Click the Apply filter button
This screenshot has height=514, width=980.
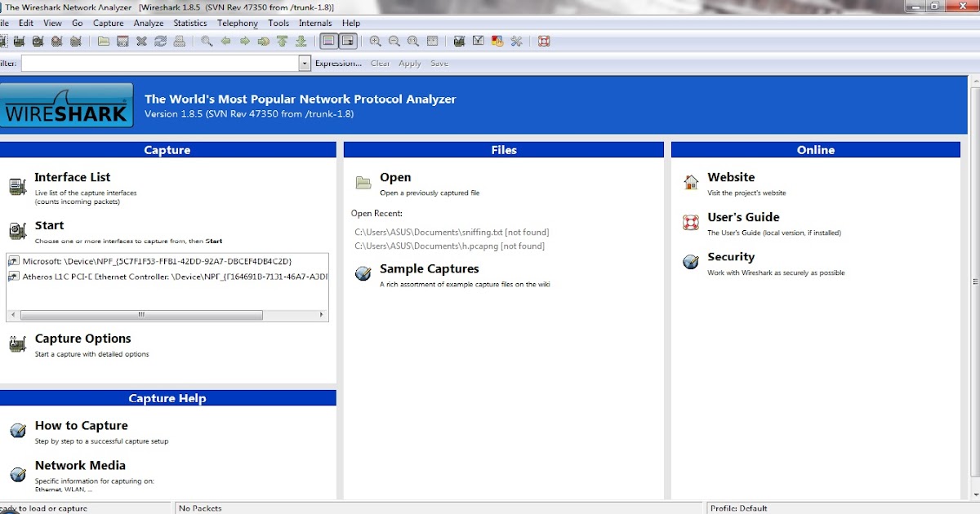tap(410, 64)
